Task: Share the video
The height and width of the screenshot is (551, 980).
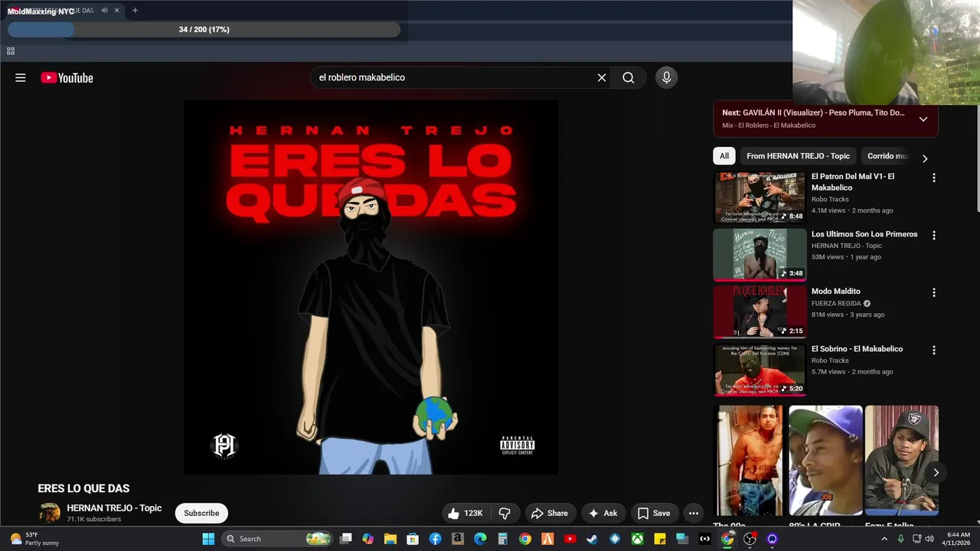Action: (x=550, y=514)
